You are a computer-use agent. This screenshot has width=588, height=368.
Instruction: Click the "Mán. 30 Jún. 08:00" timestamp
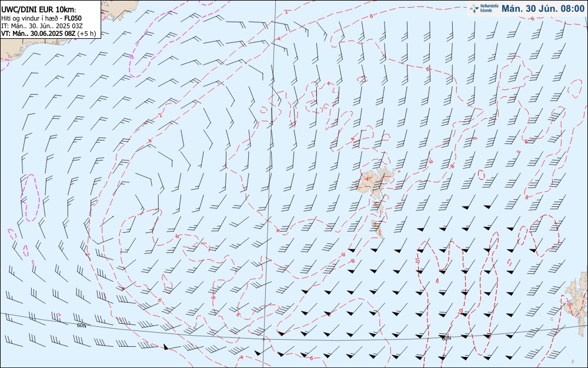[543, 9]
